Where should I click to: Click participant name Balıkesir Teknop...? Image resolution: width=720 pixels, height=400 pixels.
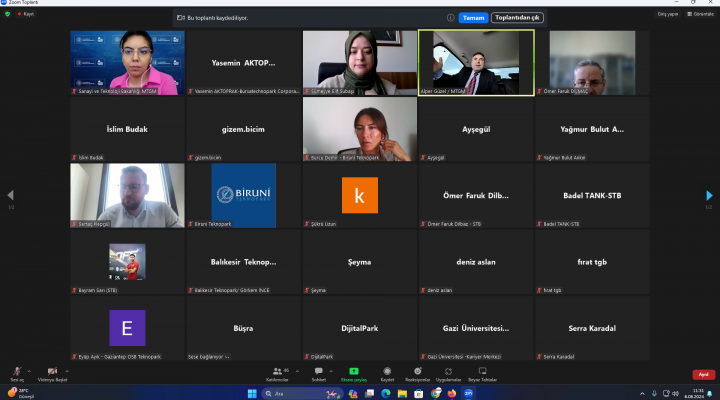(243, 262)
